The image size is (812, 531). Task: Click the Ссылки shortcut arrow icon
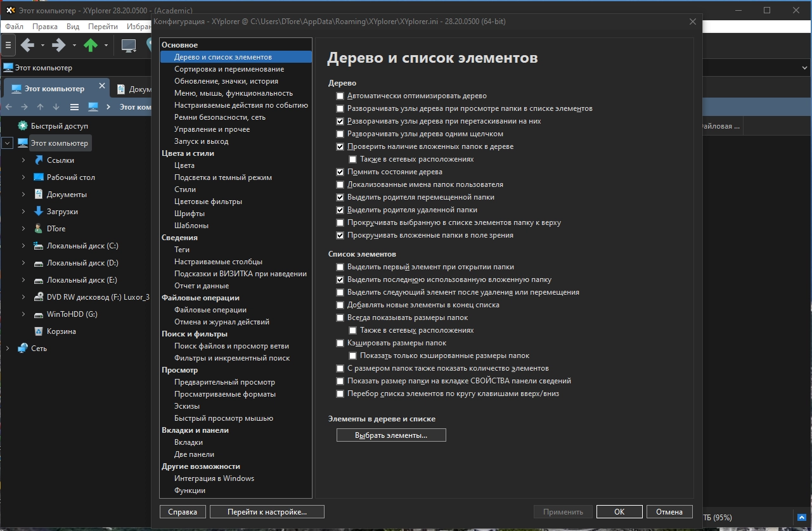39,160
